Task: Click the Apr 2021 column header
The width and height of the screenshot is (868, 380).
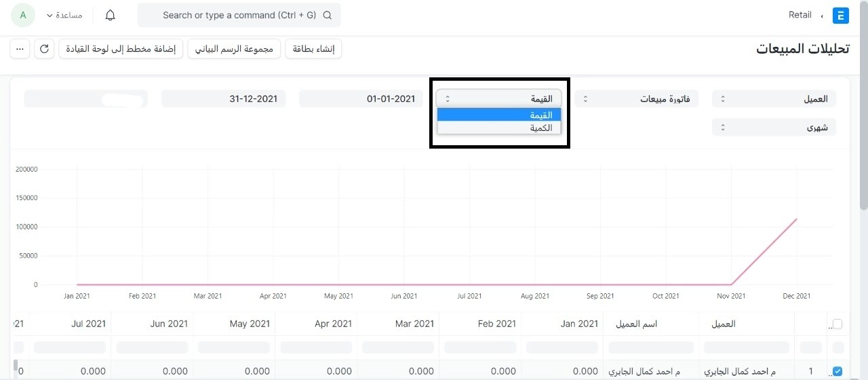Action: pyautogui.click(x=316, y=324)
